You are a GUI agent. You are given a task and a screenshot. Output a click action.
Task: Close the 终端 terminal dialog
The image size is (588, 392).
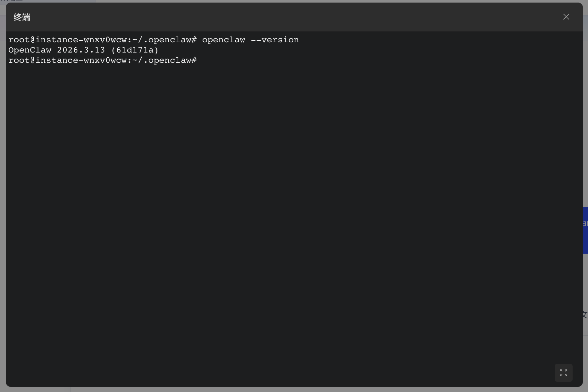pyautogui.click(x=566, y=17)
